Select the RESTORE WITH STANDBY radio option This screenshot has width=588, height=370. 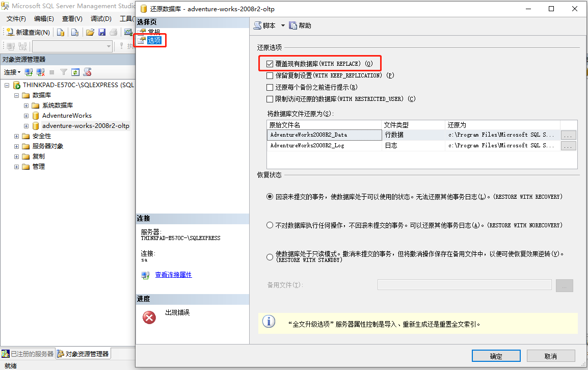[270, 257]
